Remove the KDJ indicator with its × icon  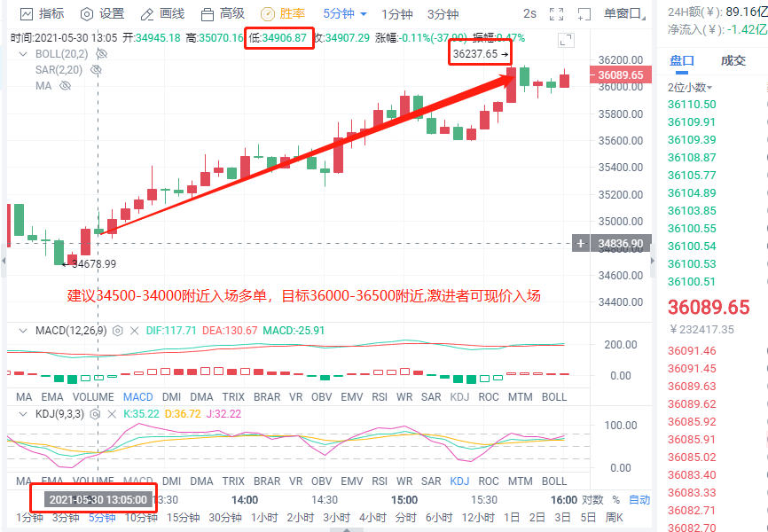[112, 413]
